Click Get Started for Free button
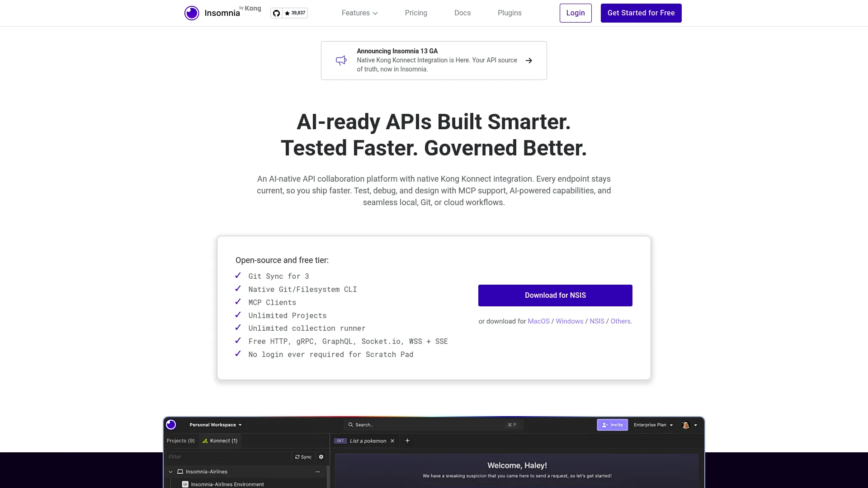This screenshot has height=488, width=868. (641, 13)
